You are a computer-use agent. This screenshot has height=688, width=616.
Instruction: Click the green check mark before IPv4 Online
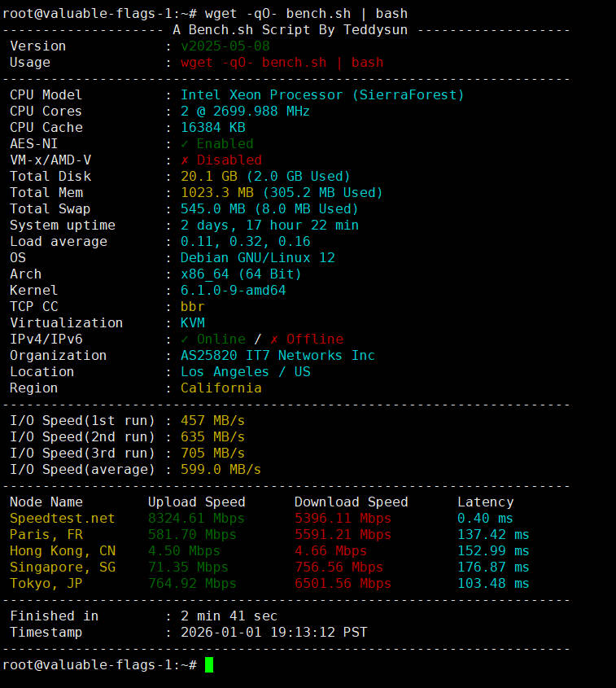pos(185,340)
